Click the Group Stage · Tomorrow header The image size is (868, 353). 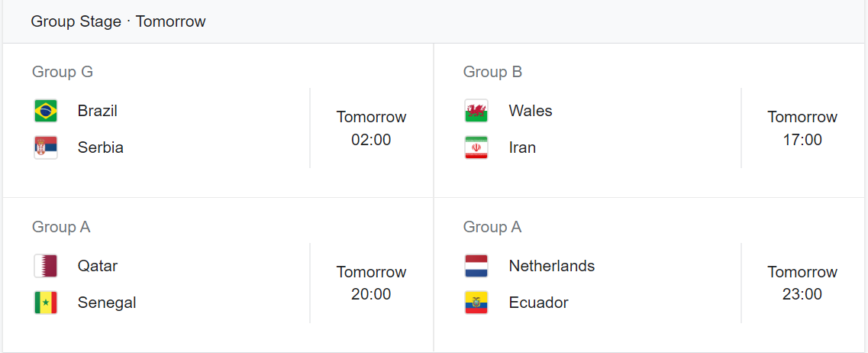click(118, 21)
